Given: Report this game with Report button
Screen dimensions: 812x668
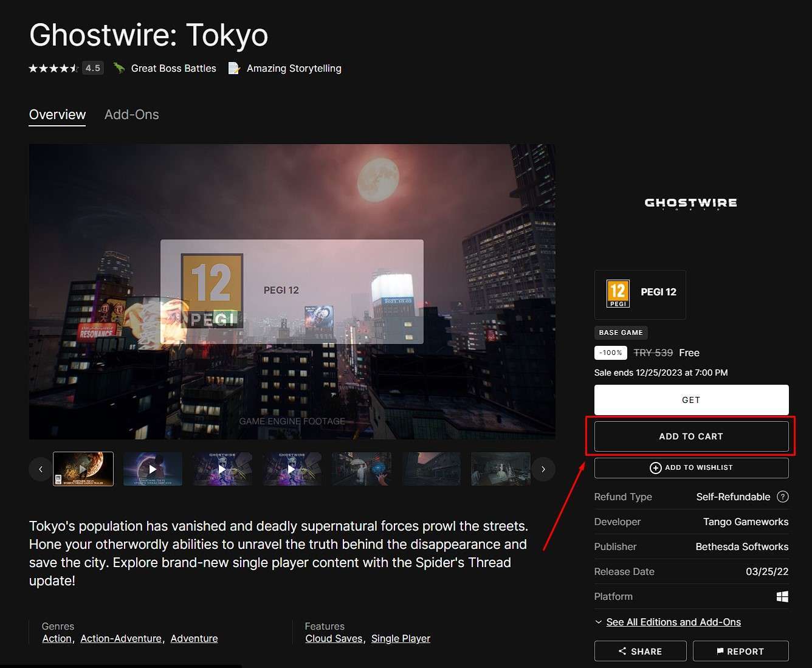Looking at the screenshot, I should [740, 651].
